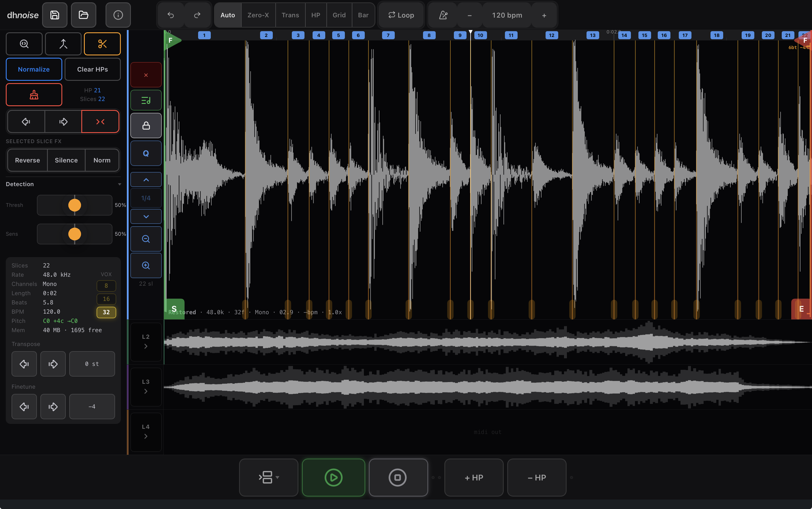Viewport: 812px width, 509px height.
Task: Click the blue Q quantize button
Action: point(146,153)
